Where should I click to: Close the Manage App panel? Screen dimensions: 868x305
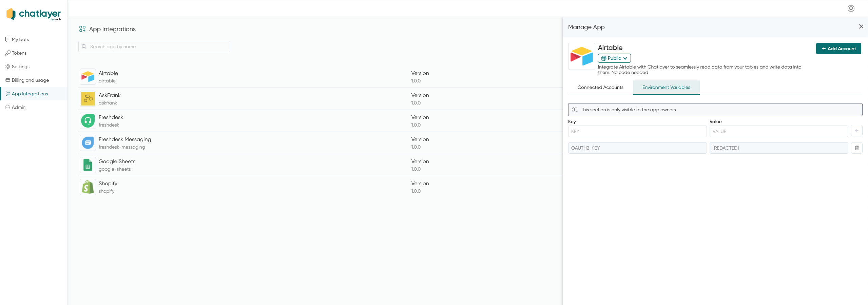[861, 26]
